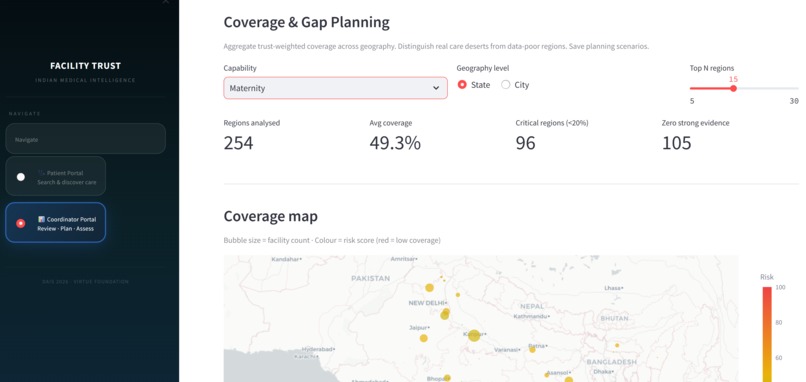
Task: Click the bar chart icon beside Coordinator Portal
Action: (41, 220)
